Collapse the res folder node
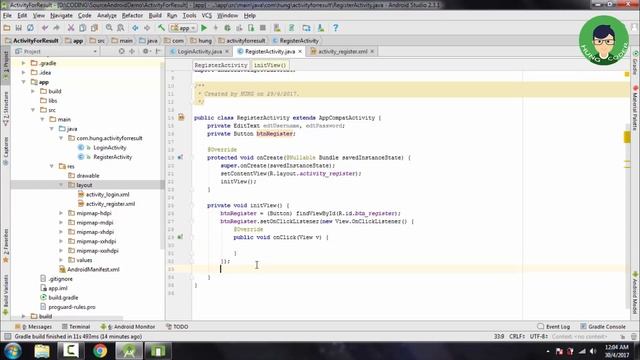640x360 pixels. (52, 166)
